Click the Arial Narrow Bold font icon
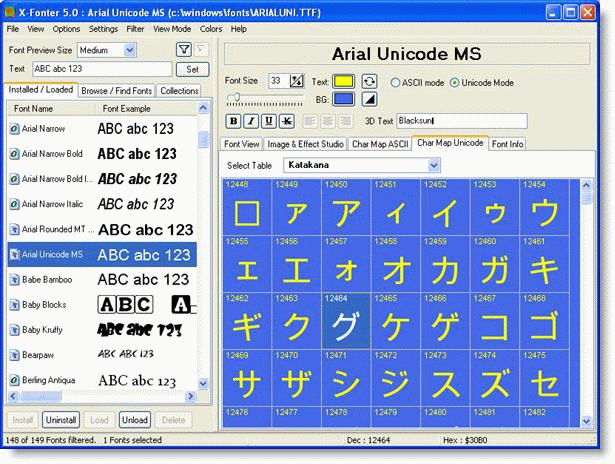The height and width of the screenshot is (464, 615). pyautogui.click(x=14, y=154)
